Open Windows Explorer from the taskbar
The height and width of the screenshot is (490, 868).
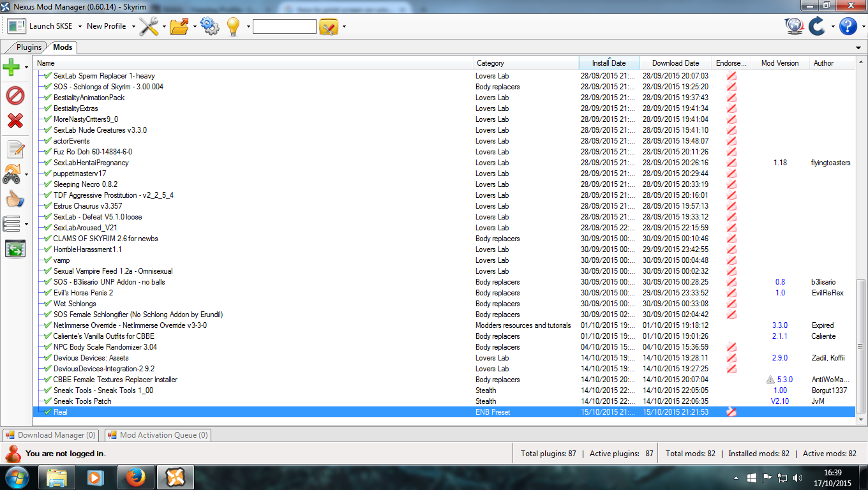[57, 477]
